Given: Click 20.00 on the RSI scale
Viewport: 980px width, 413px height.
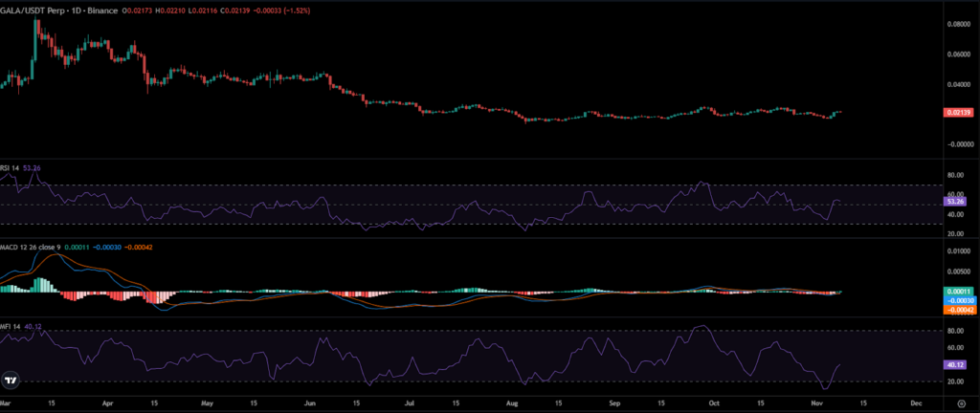Looking at the screenshot, I should 956,234.
